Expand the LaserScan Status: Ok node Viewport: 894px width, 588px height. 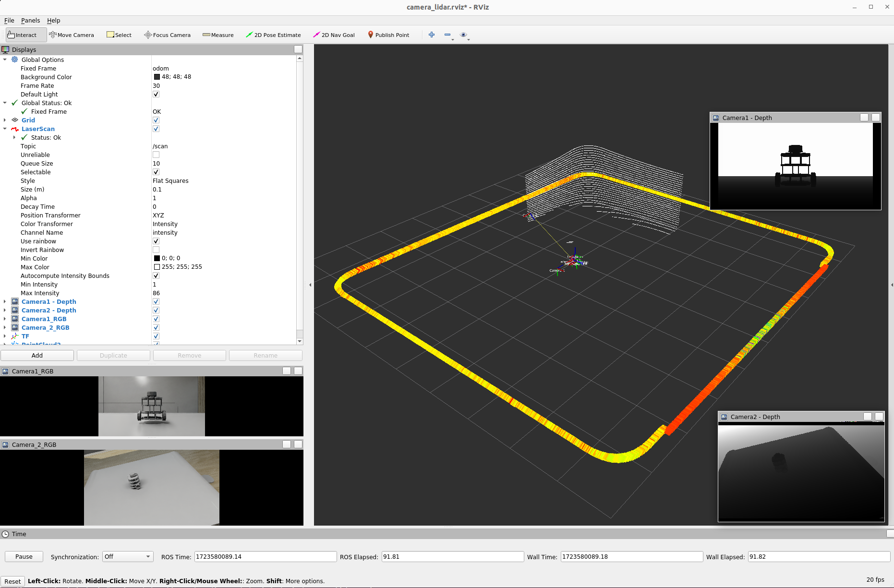point(14,137)
